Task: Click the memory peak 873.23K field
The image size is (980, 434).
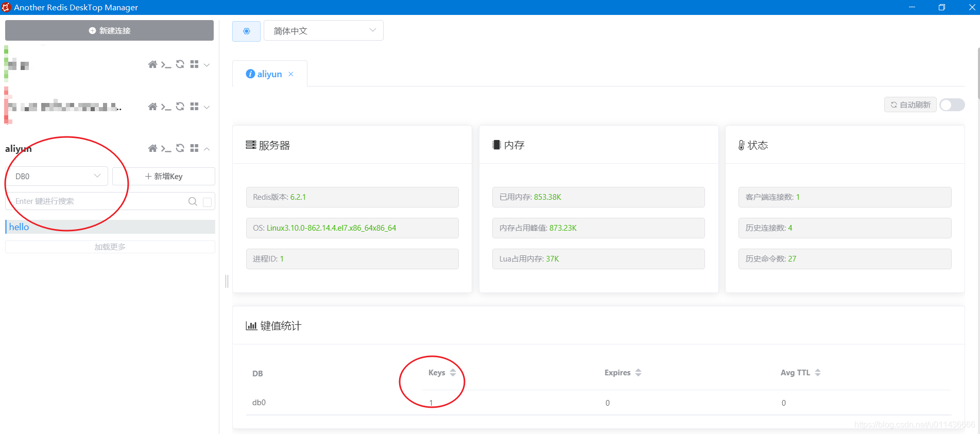Action: click(x=598, y=228)
